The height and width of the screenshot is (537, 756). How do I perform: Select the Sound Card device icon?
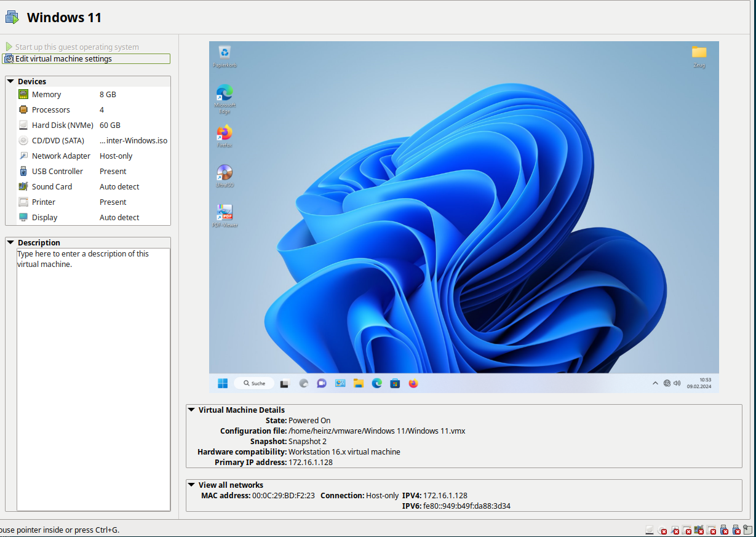click(23, 186)
